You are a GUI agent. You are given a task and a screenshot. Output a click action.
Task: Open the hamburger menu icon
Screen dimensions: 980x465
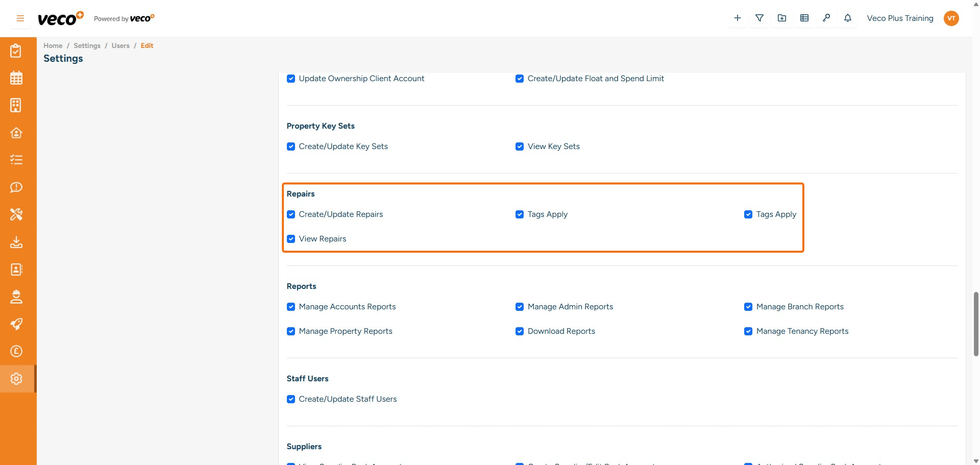click(20, 18)
